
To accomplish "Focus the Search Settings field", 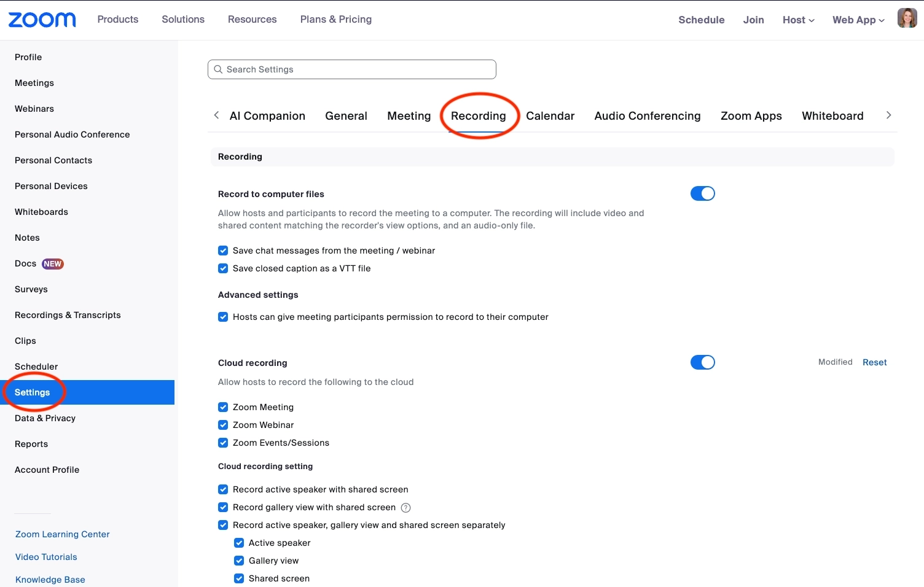I will pos(352,69).
